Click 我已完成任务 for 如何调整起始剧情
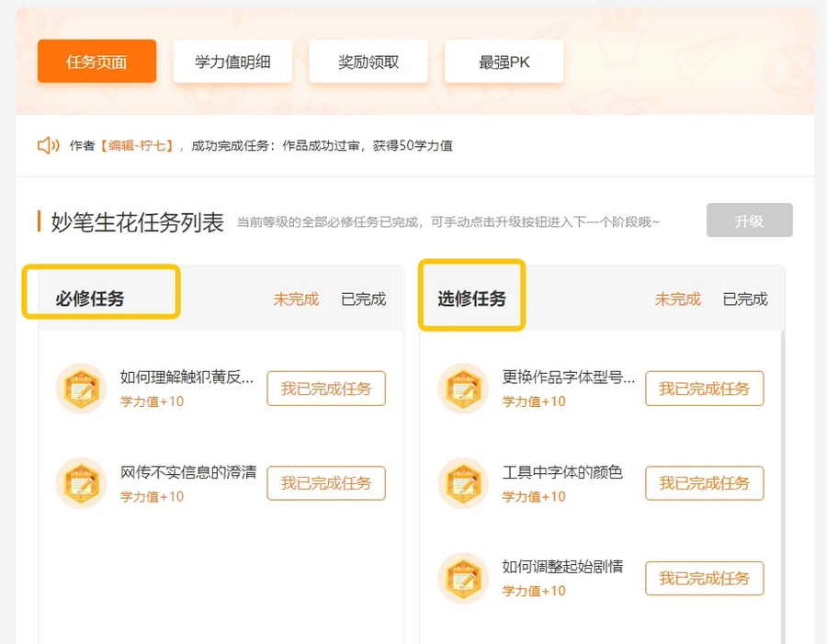 704,578
